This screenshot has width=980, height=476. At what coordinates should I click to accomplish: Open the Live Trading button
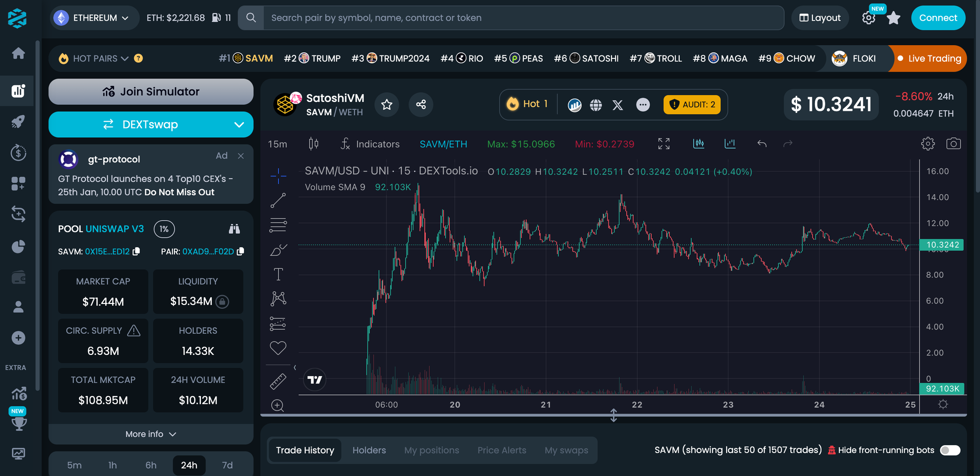point(929,58)
